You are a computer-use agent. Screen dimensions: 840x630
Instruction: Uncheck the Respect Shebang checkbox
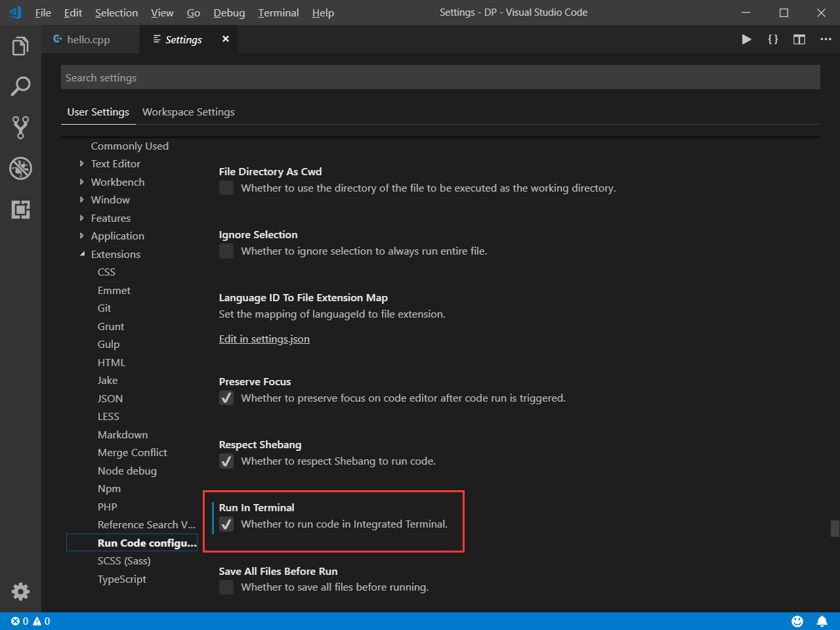click(x=226, y=461)
